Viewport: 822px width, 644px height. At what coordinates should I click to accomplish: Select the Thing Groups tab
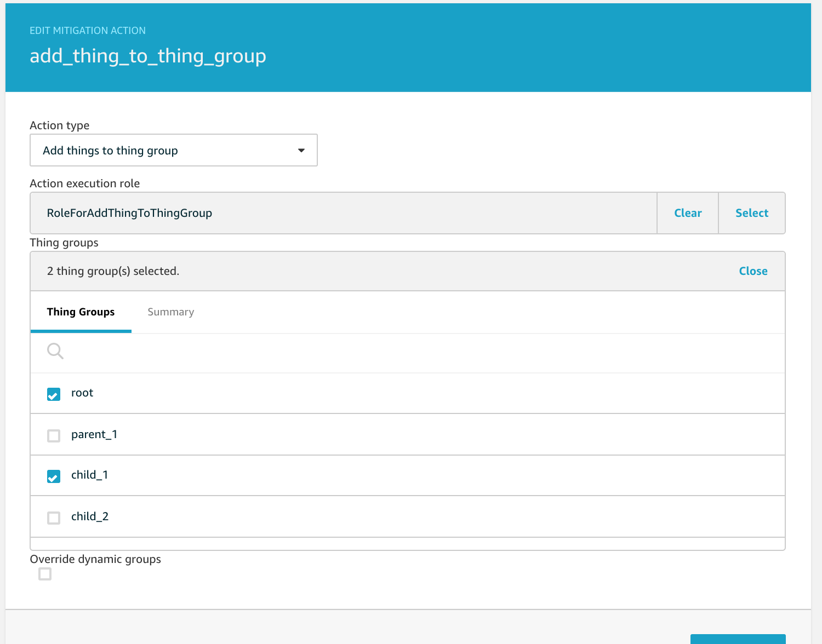81,312
